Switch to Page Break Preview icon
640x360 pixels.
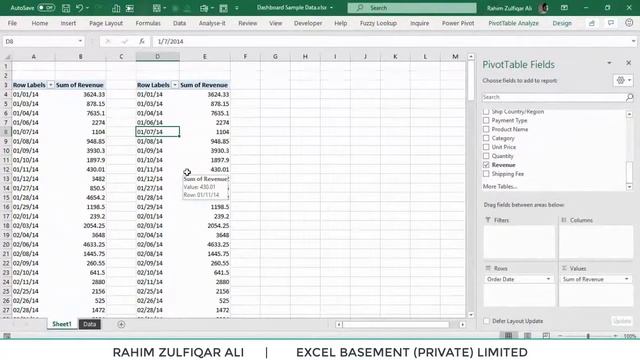[546, 336]
